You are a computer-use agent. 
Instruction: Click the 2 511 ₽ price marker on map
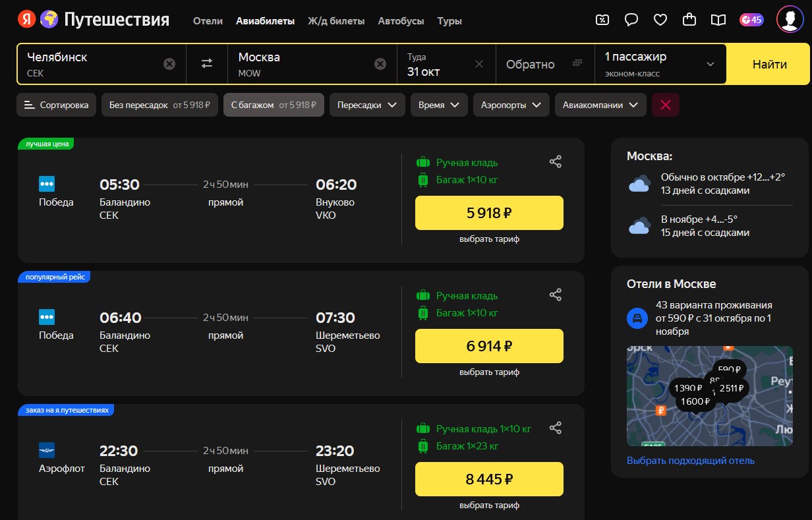click(732, 388)
